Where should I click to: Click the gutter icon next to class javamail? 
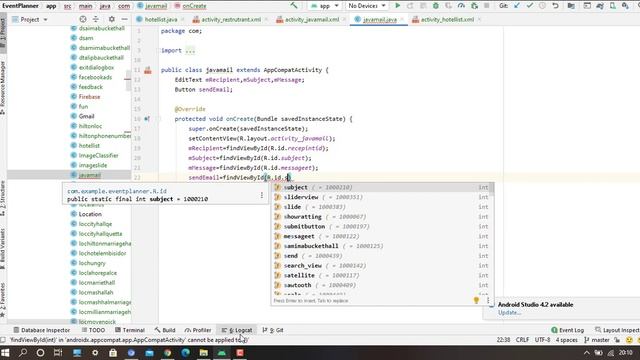pyautogui.click(x=148, y=70)
